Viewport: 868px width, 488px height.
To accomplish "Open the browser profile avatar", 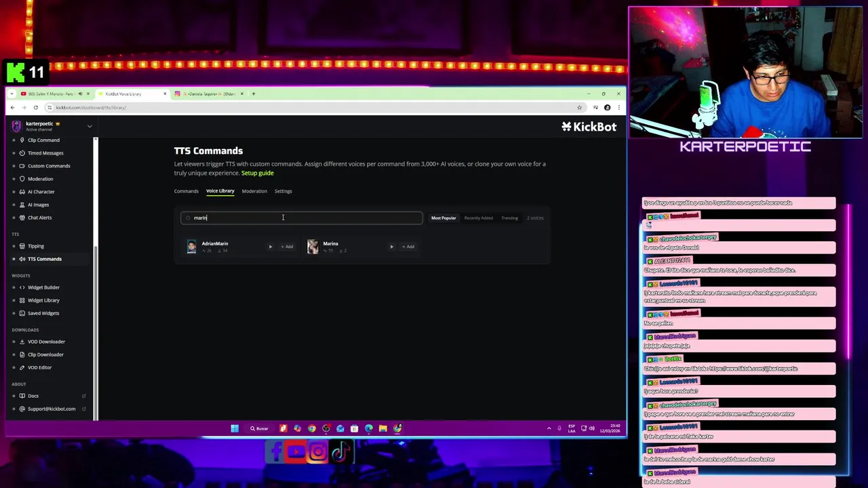I will click(x=607, y=108).
